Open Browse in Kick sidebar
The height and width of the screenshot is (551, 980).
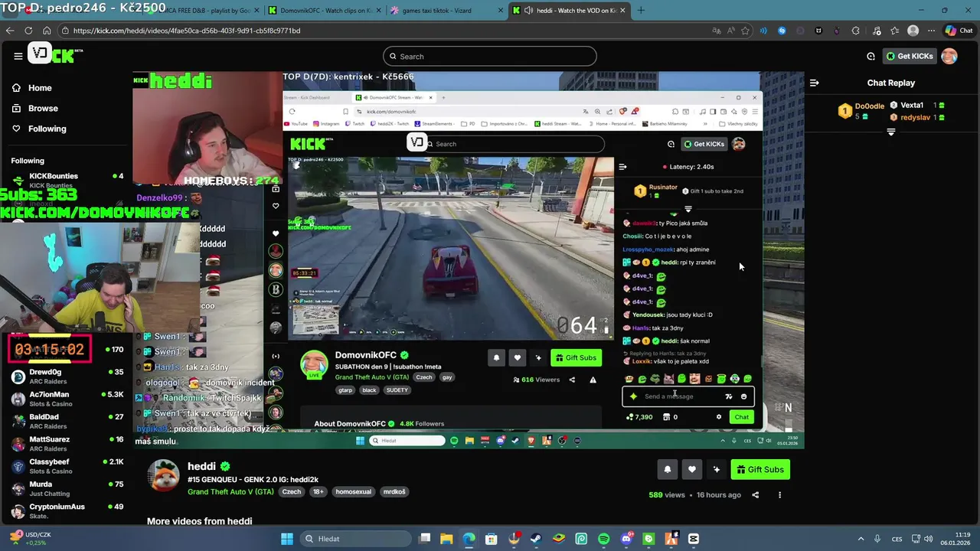(x=34, y=108)
